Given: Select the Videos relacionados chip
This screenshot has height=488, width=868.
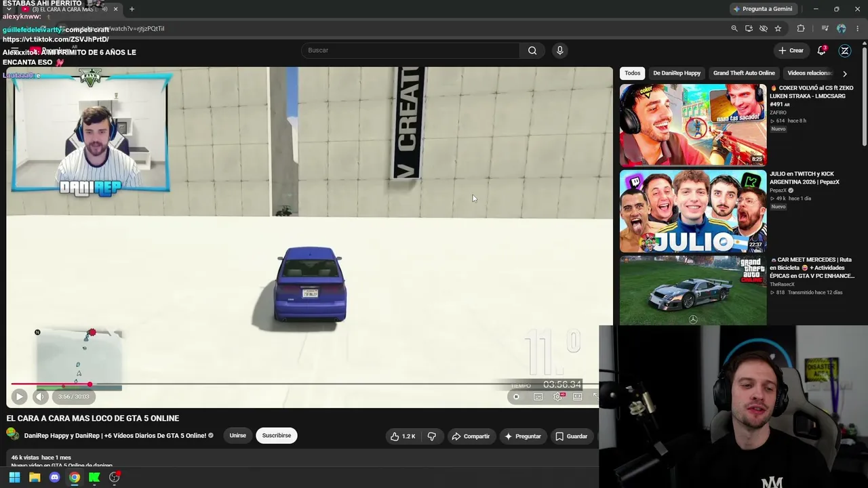Looking at the screenshot, I should pyautogui.click(x=810, y=73).
